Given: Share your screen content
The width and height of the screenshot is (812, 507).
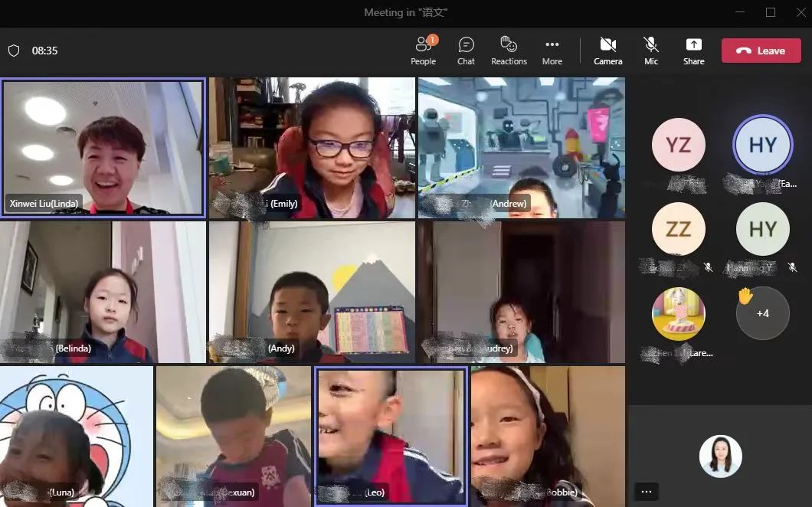Looking at the screenshot, I should coord(693,51).
